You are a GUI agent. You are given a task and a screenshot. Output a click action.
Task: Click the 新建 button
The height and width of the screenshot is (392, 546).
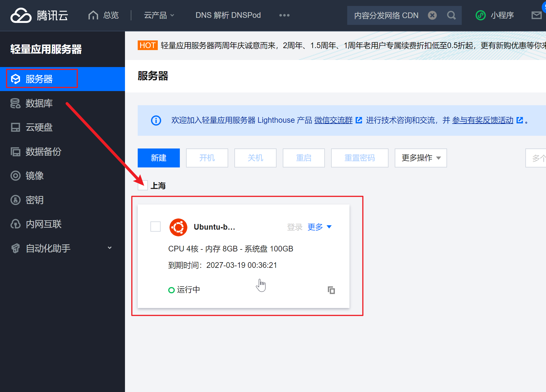pos(158,158)
